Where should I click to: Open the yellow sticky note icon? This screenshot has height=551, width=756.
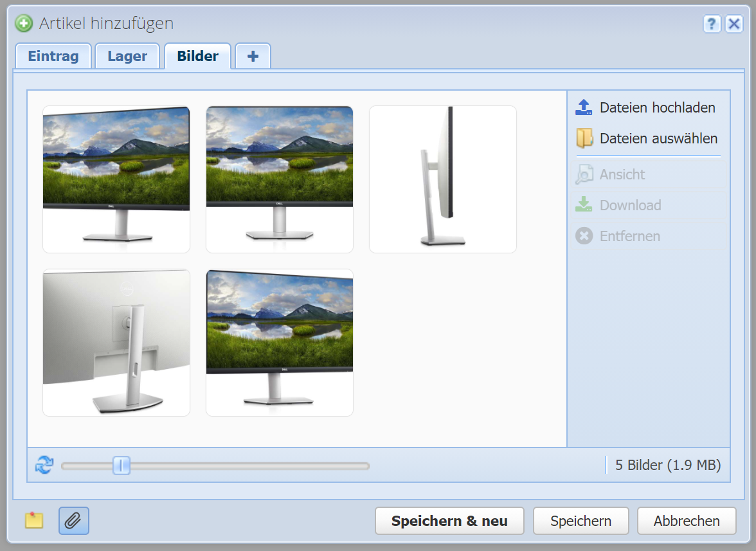(34, 521)
